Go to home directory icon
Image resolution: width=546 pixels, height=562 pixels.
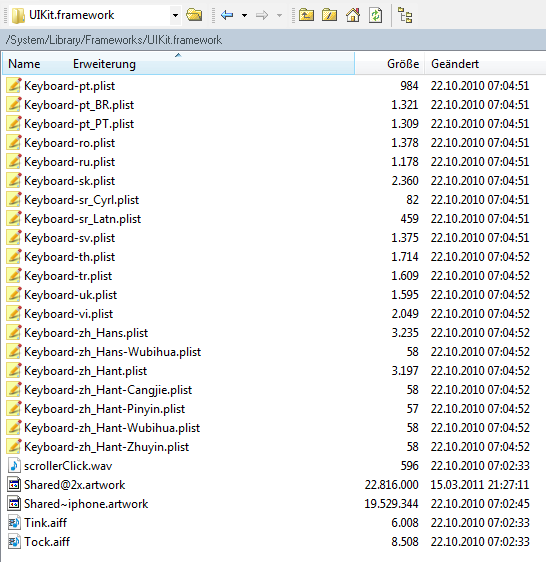coord(353,15)
